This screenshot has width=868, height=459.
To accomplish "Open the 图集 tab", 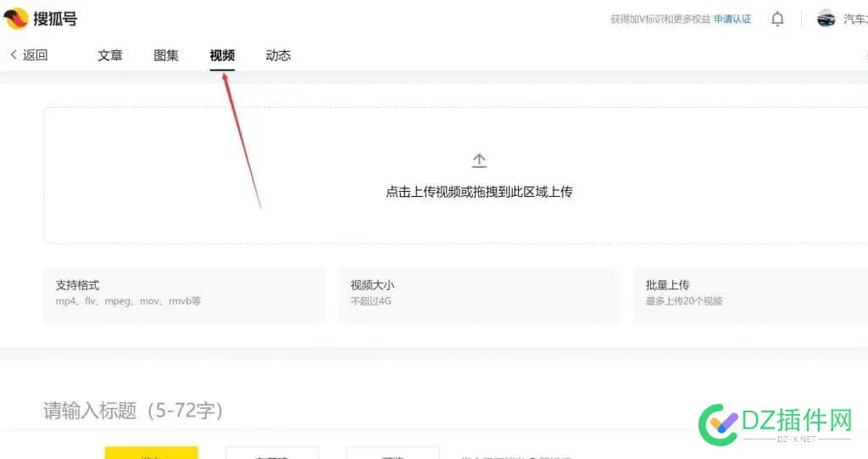I will (166, 55).
